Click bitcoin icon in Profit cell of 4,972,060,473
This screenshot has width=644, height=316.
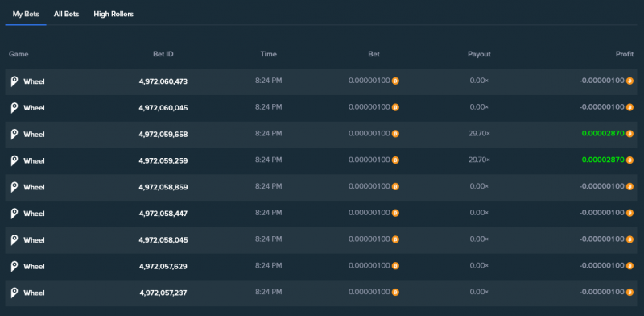(630, 81)
